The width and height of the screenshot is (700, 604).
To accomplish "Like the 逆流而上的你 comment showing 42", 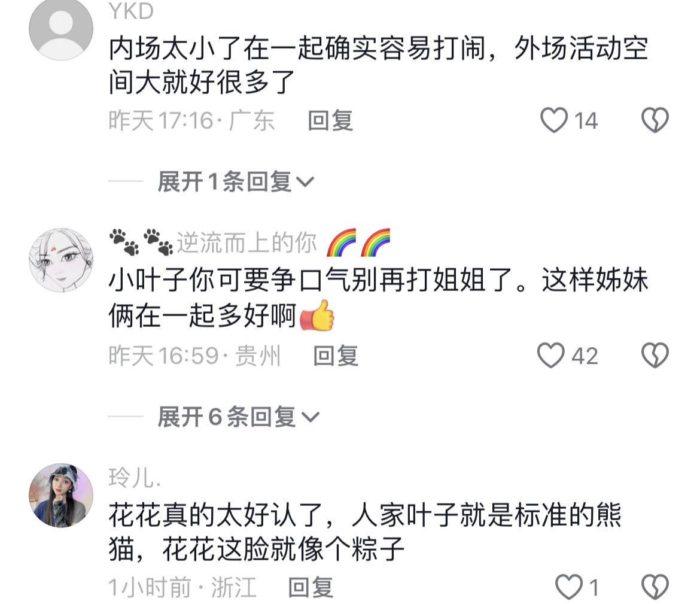I will coord(551,356).
